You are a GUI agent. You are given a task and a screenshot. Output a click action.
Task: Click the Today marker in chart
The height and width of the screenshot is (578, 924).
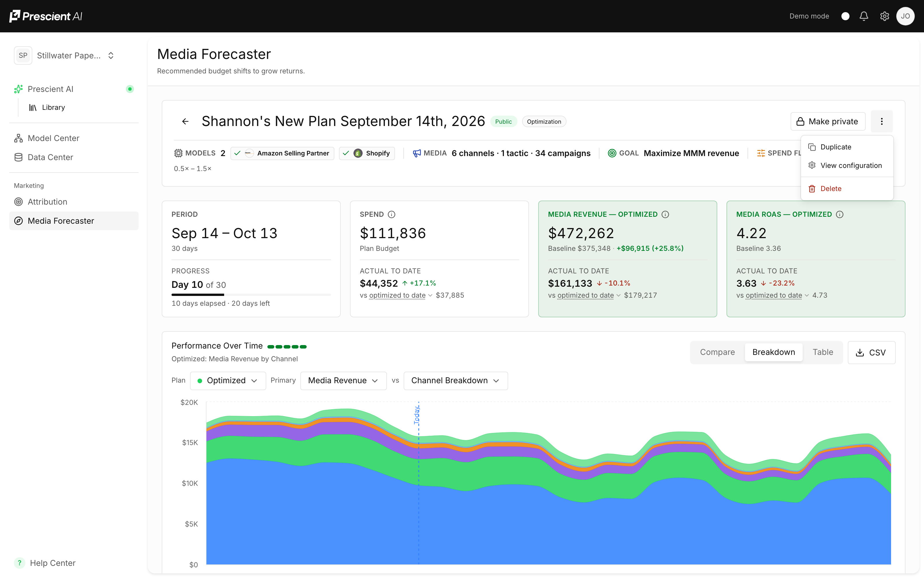coord(417,415)
